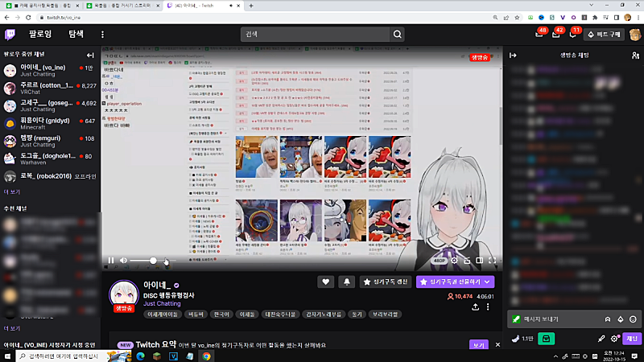
Task: Select the 감자기노래부름 tag
Action: [x=324, y=315]
